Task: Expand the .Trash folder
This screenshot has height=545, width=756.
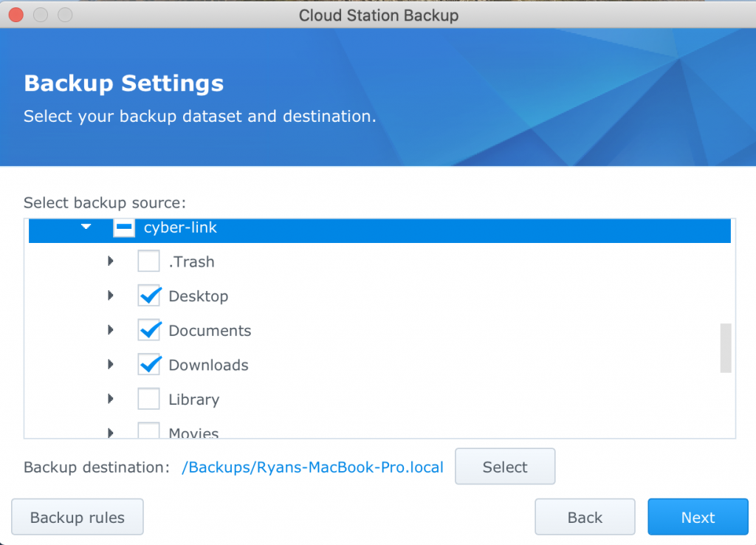Action: 111,261
